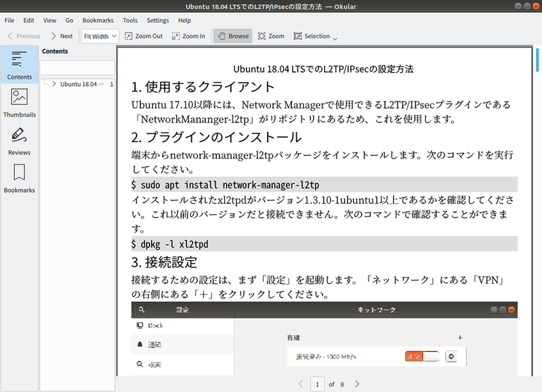Click the Contents search filter field
The width and height of the screenshot is (542, 392).
pyautogui.click(x=77, y=68)
